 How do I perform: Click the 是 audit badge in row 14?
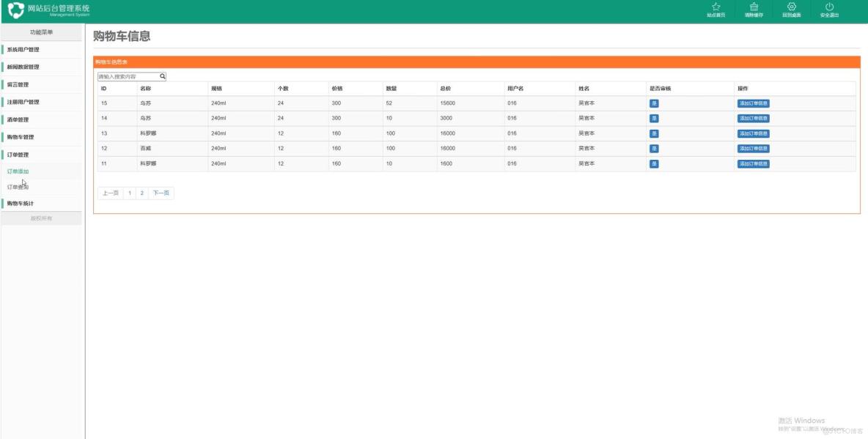(654, 118)
